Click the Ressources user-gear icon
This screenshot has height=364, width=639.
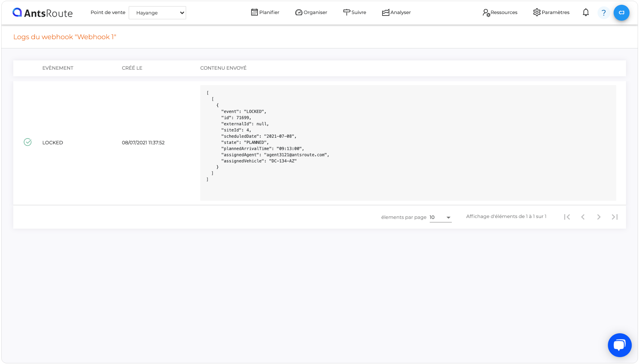(x=486, y=13)
